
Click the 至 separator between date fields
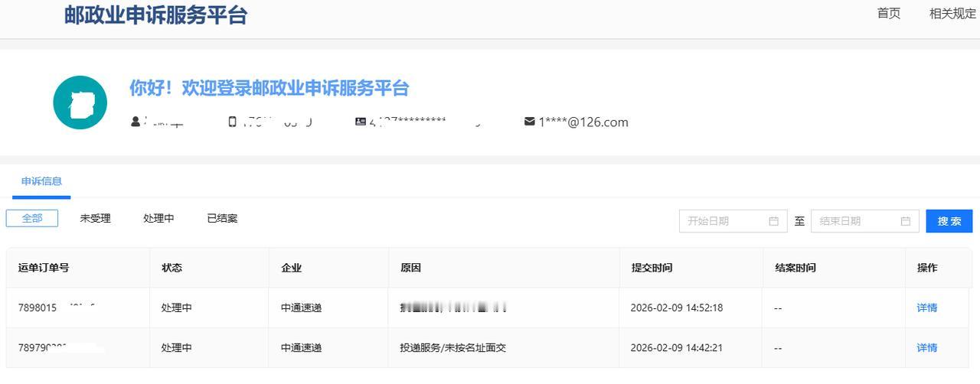799,221
